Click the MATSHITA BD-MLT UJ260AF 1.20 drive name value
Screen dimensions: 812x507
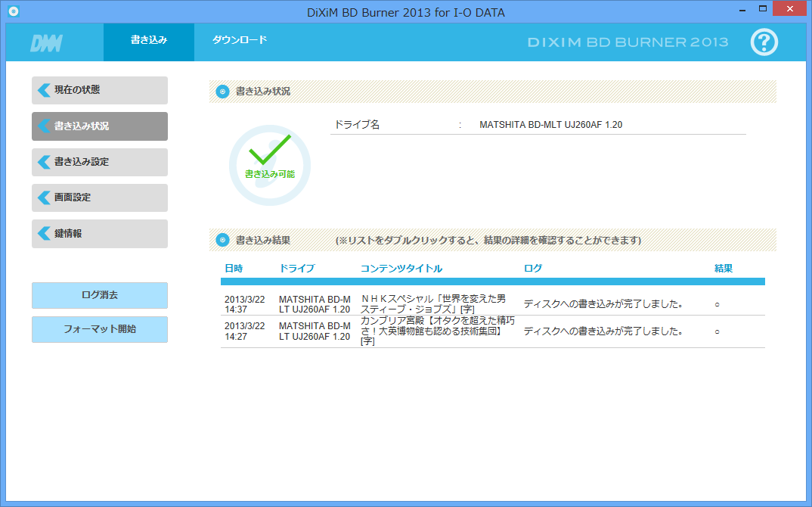tap(551, 125)
